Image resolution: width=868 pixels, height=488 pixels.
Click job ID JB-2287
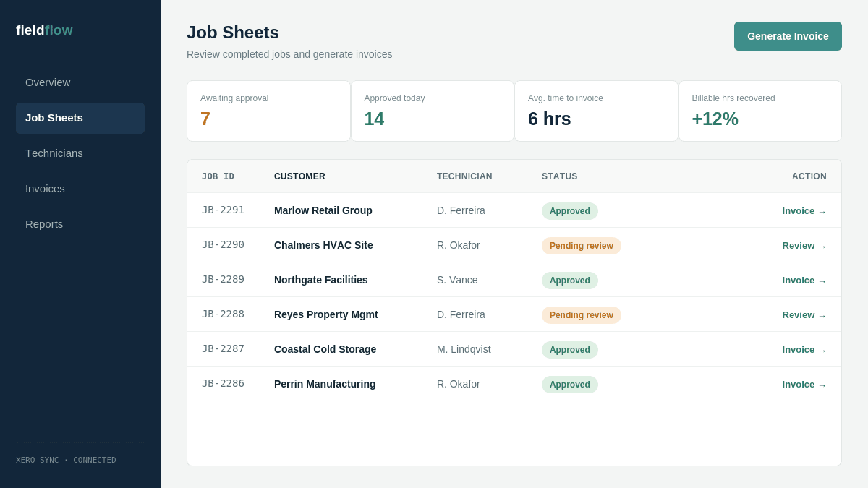click(x=223, y=348)
